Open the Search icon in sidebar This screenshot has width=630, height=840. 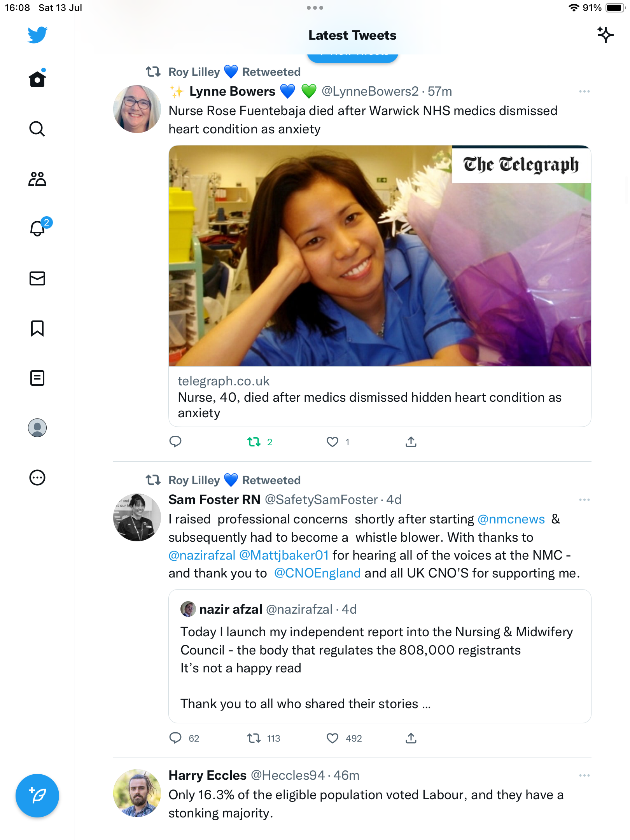37,129
